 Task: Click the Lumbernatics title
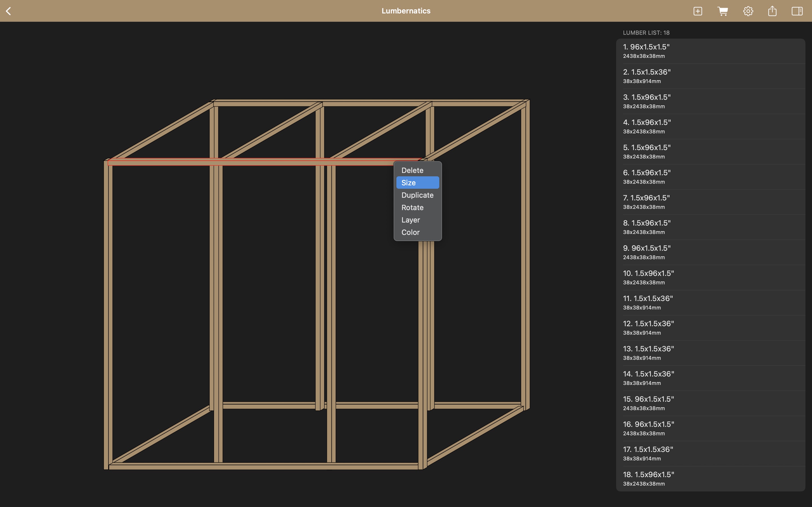[406, 11]
